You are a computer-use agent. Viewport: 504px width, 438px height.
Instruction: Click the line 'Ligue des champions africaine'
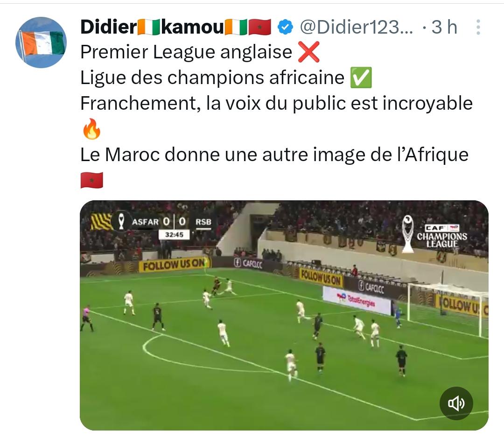click(x=212, y=78)
